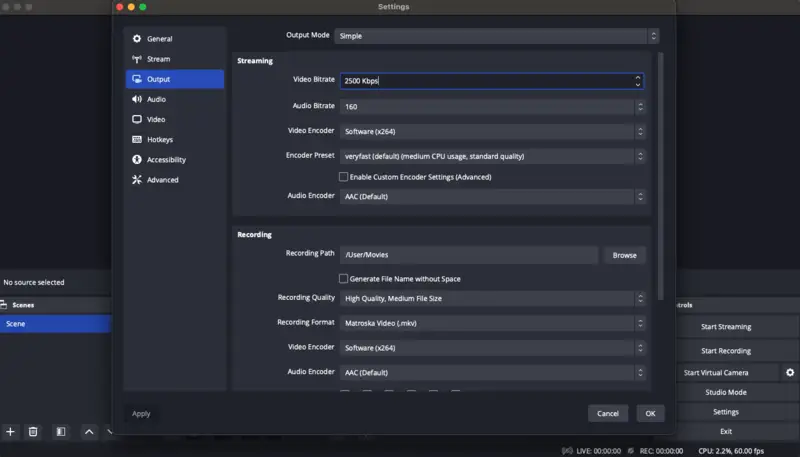Click the 'No source selected' label
The width and height of the screenshot is (800, 457).
pyautogui.click(x=34, y=283)
